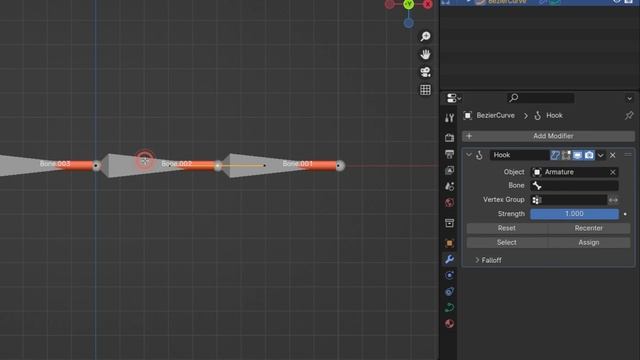Click the Select button

click(507, 242)
